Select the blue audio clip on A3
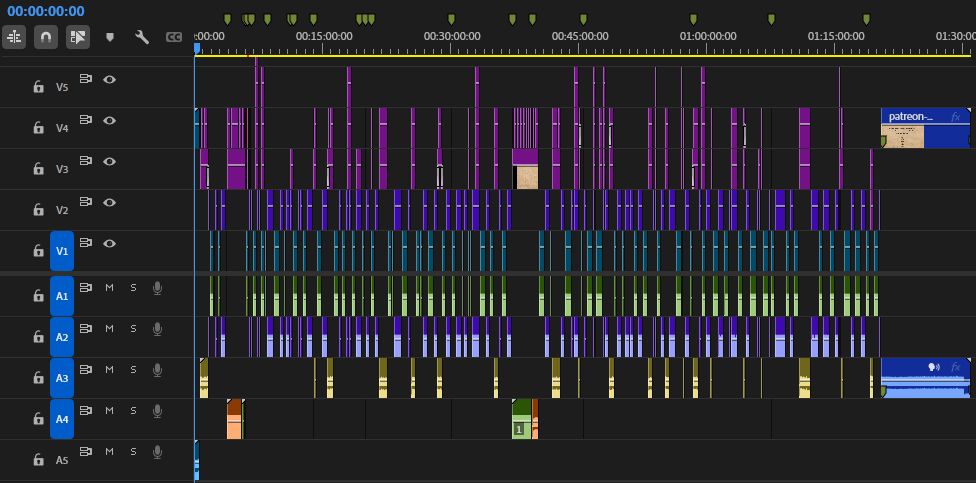The image size is (976, 483). 926,378
